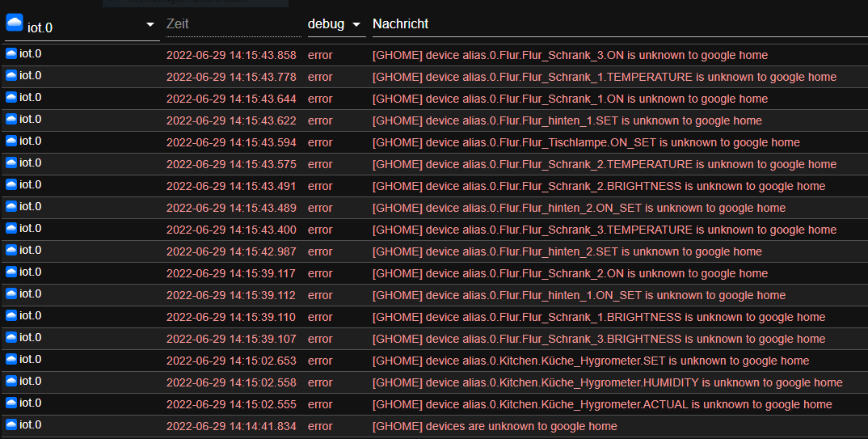Click iot icon in the 14:15:43.622 row
Screen dimensions: 868x439
pos(11,119)
